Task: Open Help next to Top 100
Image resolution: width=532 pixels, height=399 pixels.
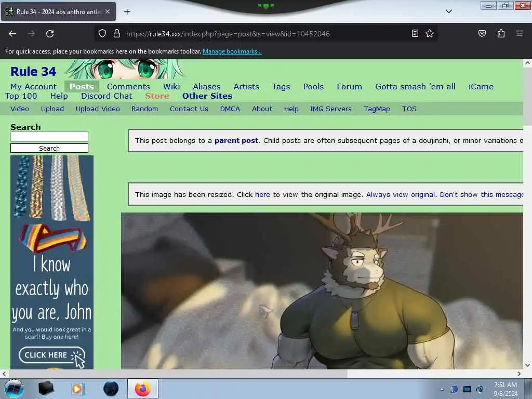Action: (x=59, y=96)
